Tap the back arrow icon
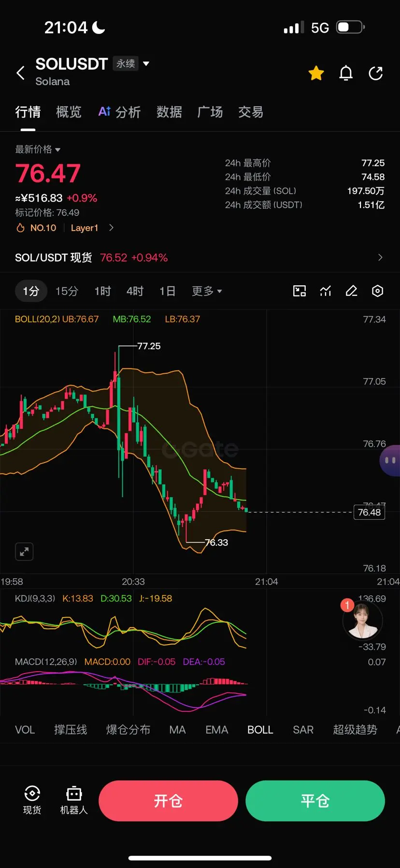This screenshot has width=400, height=868. pos(20,73)
